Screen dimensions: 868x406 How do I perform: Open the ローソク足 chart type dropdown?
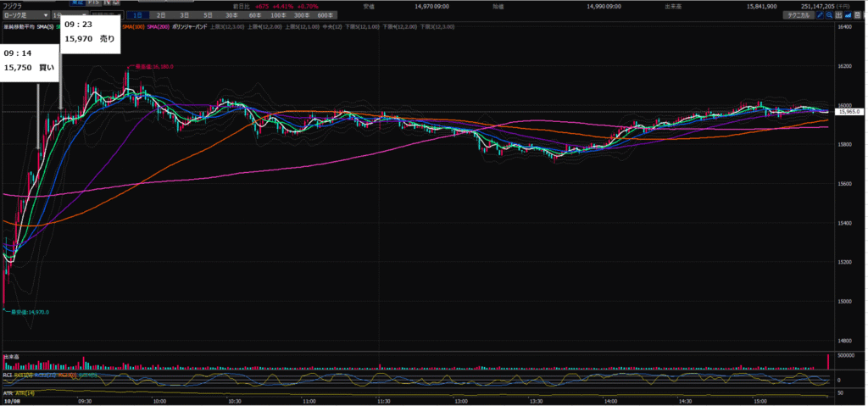(x=25, y=15)
